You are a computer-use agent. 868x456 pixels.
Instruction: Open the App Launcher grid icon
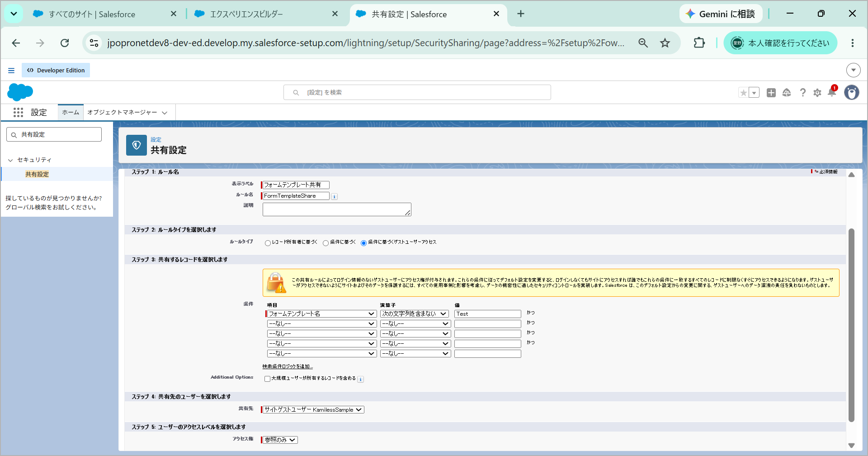pyautogui.click(x=18, y=112)
